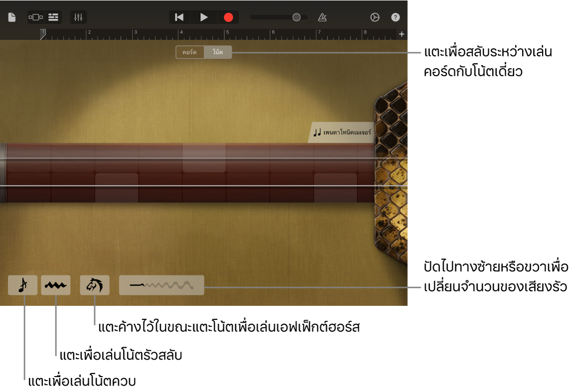Switch to Notes mode (โน้ต)
Viewport: 574px width, 392px height.
(x=218, y=52)
